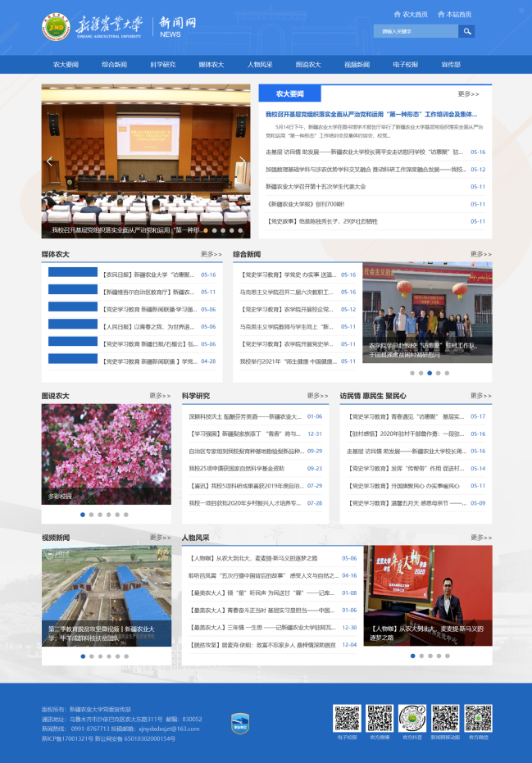Expand 更多>> in 农大要闻 section

468,94
